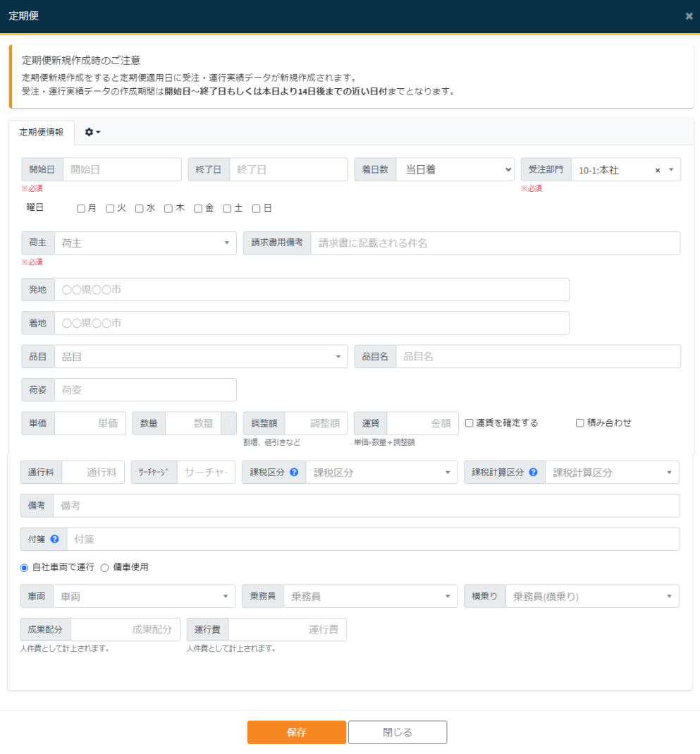Check the 月 weekday checkbox
This screenshot has height=754, width=700.
[81, 209]
